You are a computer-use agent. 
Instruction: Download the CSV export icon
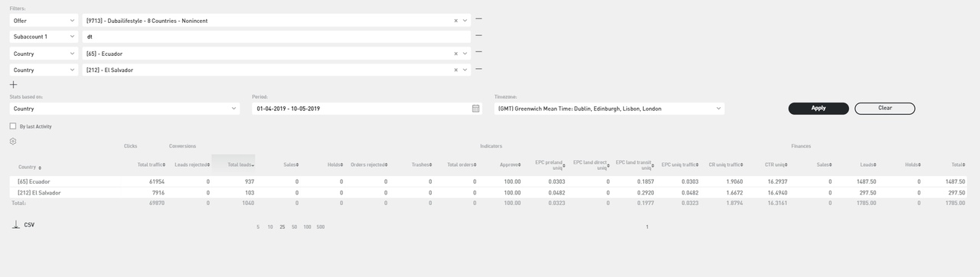coord(16,225)
